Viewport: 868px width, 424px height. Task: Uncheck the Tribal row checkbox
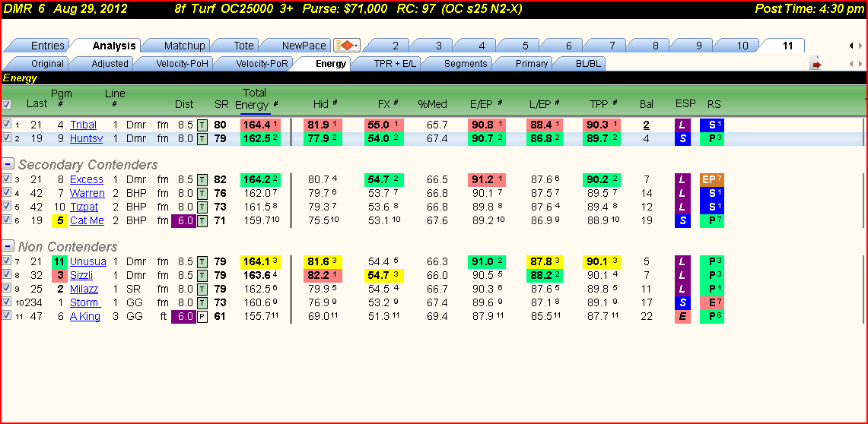6,124
